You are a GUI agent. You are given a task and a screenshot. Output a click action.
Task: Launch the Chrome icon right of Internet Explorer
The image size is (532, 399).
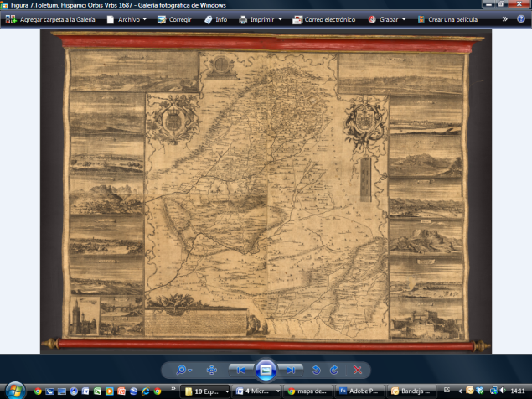pos(158,391)
